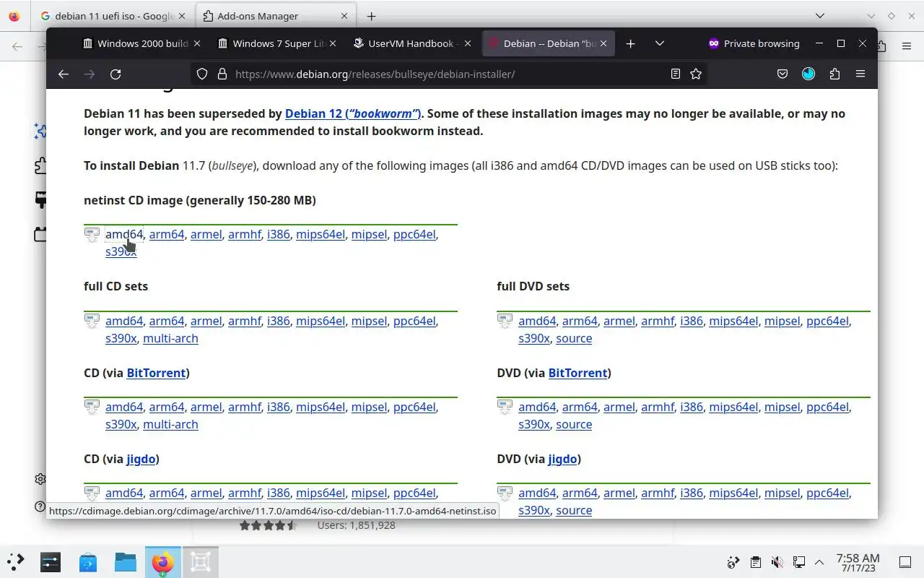Image resolution: width=924 pixels, height=578 pixels.
Task: Switch to UserVM Handbook tab
Action: [x=411, y=43]
